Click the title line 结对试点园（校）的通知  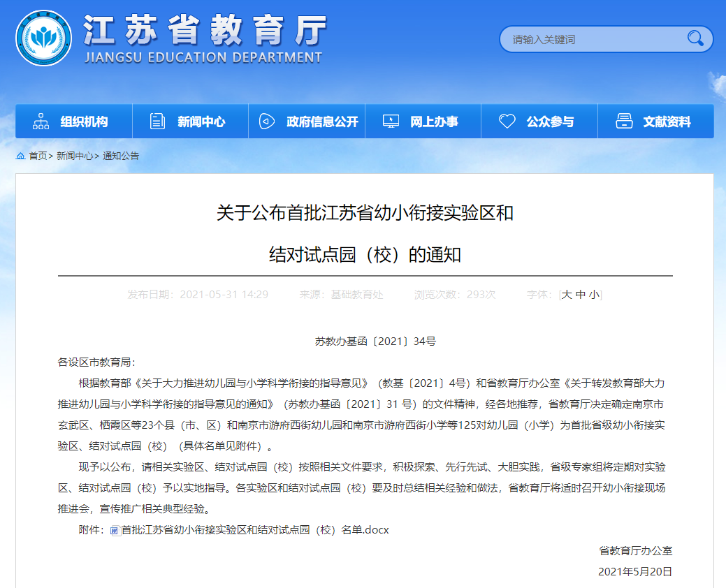point(365,255)
